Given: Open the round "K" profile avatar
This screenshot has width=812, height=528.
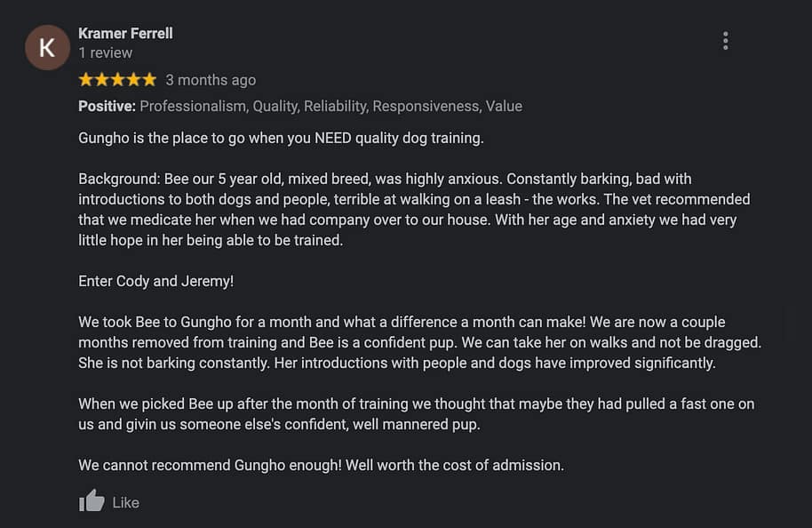Looking at the screenshot, I should pos(47,48).
